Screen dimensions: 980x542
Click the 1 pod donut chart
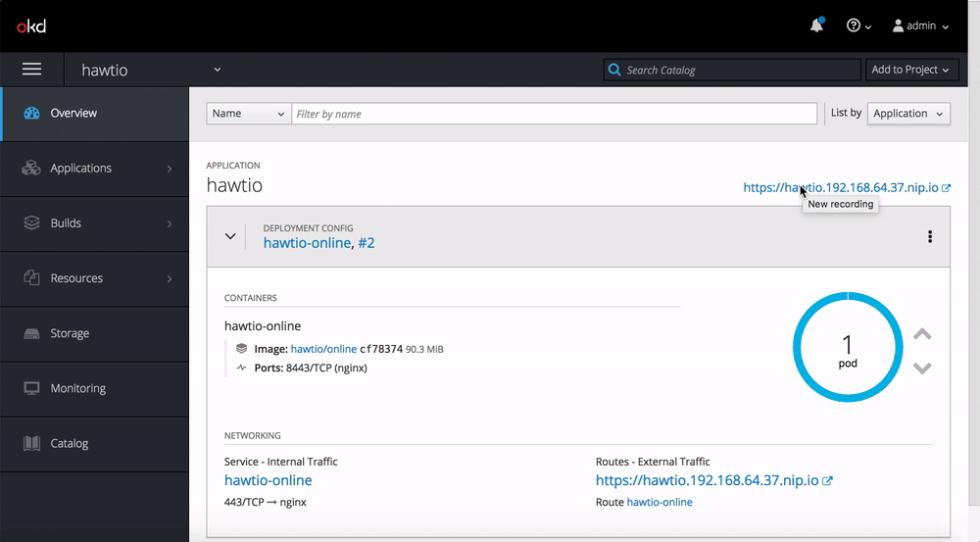tap(848, 347)
